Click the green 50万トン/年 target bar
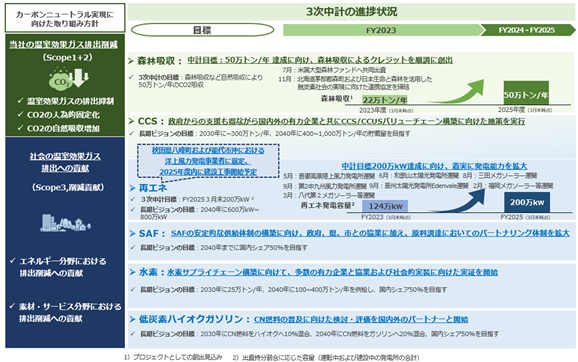578x362 pixels. point(526,93)
